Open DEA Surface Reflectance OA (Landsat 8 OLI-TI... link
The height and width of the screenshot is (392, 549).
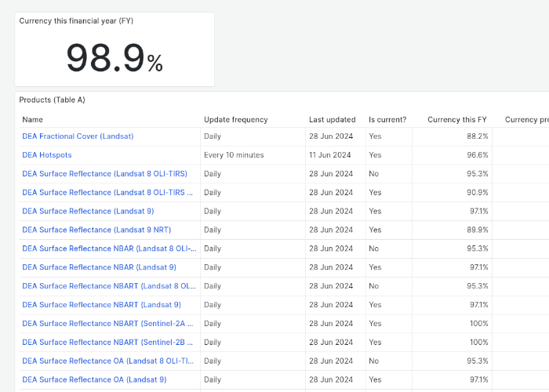[x=108, y=361]
